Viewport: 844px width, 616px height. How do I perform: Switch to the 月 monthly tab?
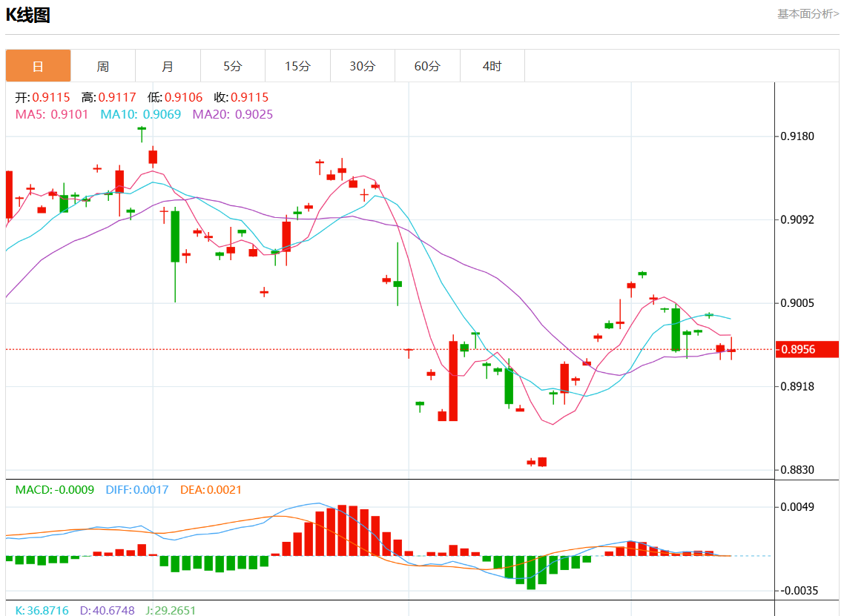pyautogui.click(x=168, y=66)
